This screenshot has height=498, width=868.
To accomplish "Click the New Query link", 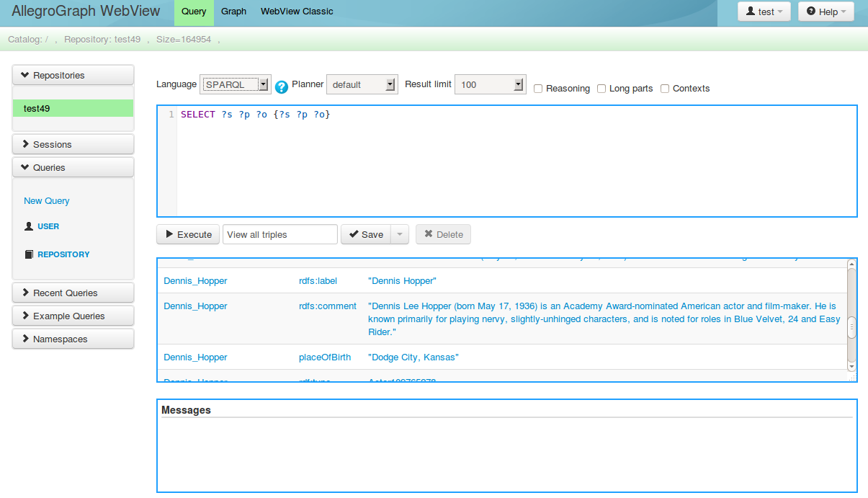I will pos(47,201).
